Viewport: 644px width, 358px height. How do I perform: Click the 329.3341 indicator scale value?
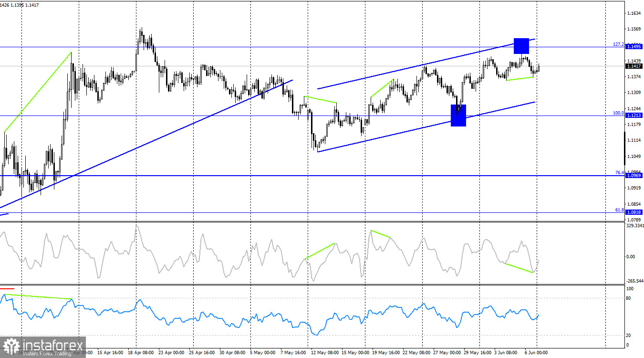pyautogui.click(x=634, y=225)
